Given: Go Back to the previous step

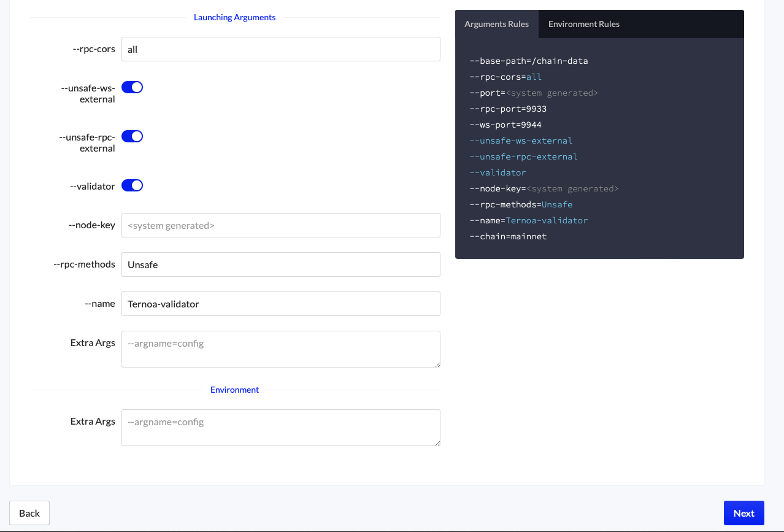Looking at the screenshot, I should click(29, 513).
